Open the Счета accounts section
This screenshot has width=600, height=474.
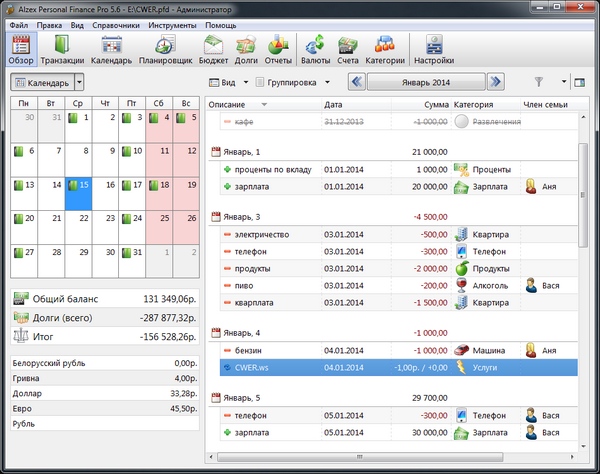click(347, 50)
